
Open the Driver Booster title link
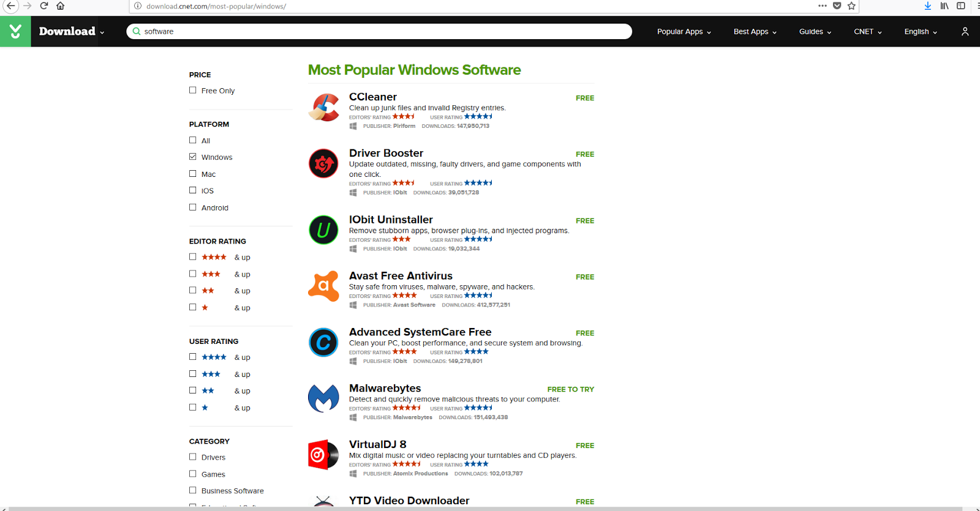coord(386,153)
